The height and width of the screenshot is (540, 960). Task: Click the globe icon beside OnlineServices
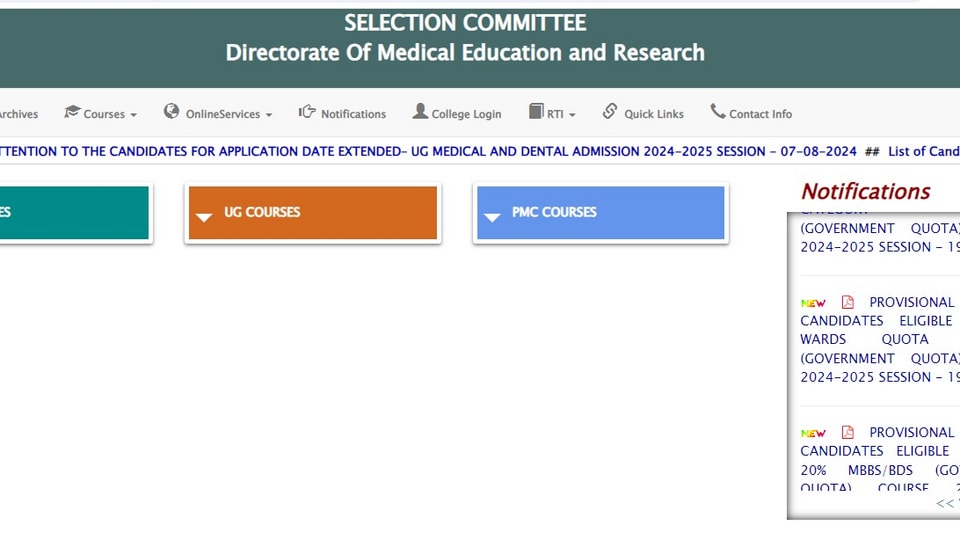click(x=171, y=111)
